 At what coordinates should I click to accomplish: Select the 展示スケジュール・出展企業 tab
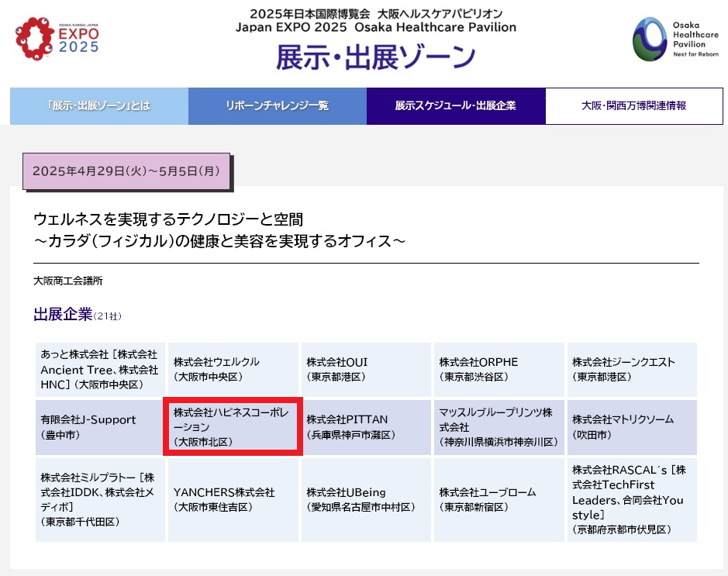(x=456, y=106)
